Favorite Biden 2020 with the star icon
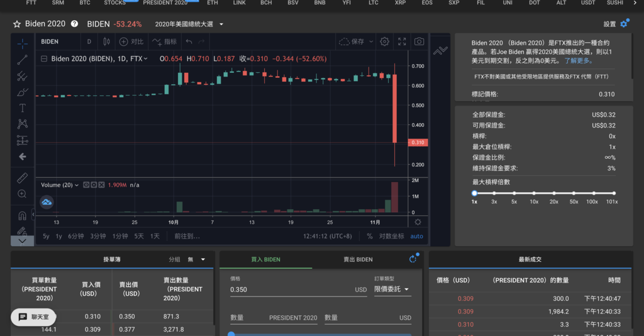 [x=17, y=24]
